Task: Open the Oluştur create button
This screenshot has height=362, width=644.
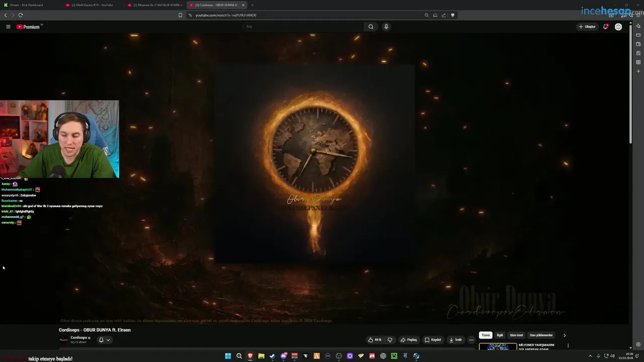Action: tap(587, 27)
